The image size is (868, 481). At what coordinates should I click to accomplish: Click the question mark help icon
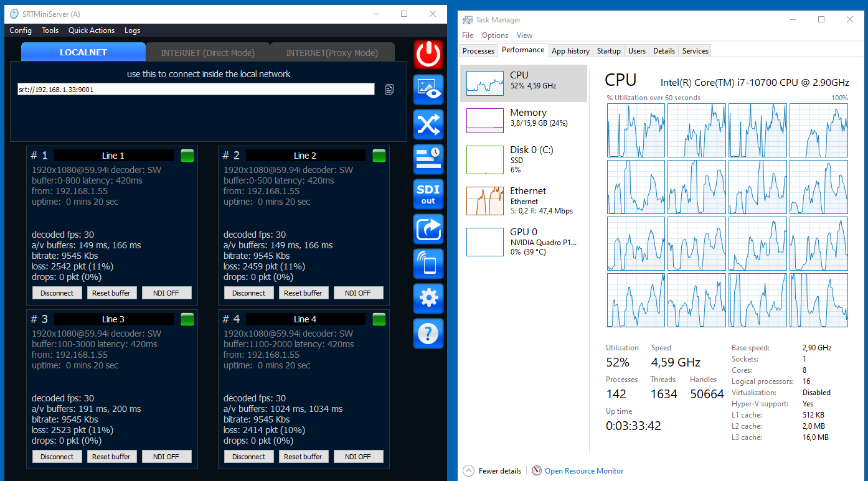click(428, 334)
